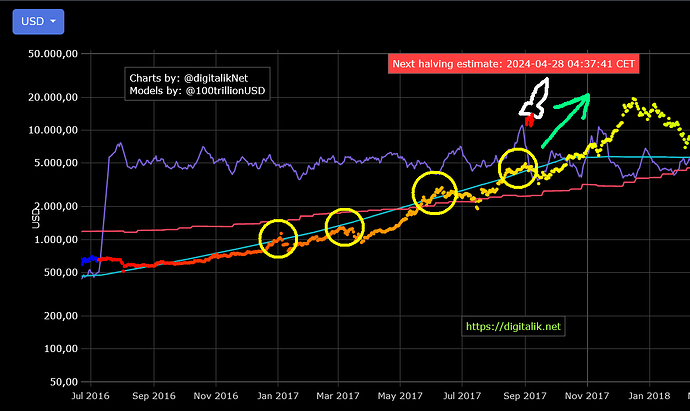Click the yellow circle near Jan 2017
This screenshot has height=411, width=690.
(279, 238)
